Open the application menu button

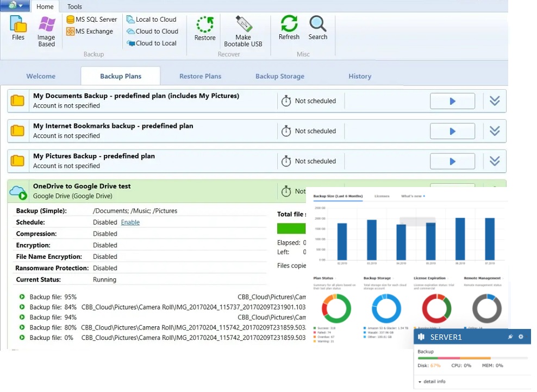(15, 5)
